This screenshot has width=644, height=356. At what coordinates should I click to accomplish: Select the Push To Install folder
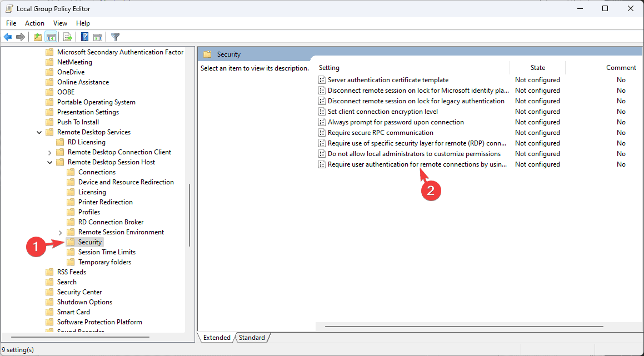pos(78,122)
